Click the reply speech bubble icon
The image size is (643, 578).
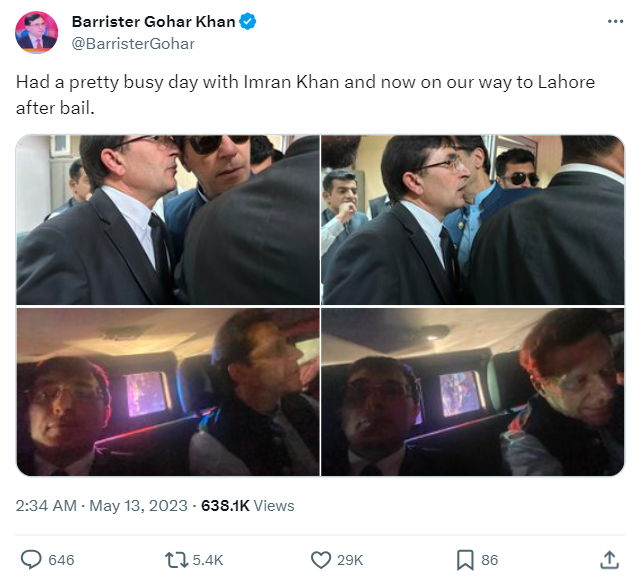[32, 559]
